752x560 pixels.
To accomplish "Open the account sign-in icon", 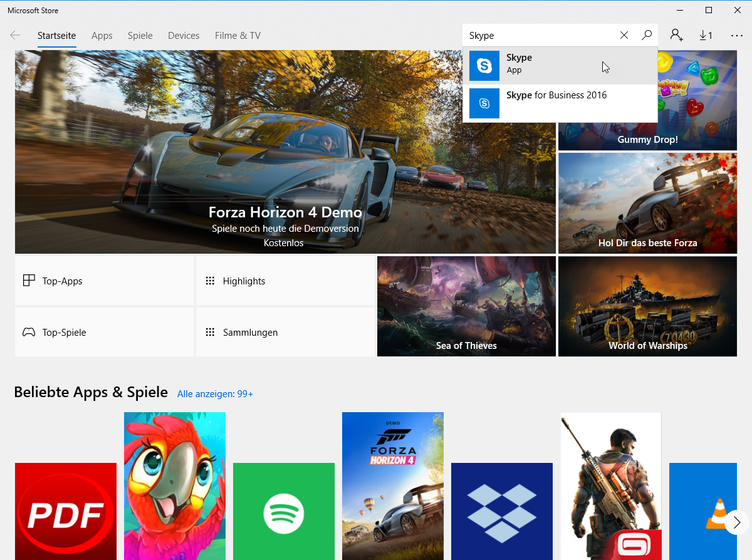I will pyautogui.click(x=676, y=35).
